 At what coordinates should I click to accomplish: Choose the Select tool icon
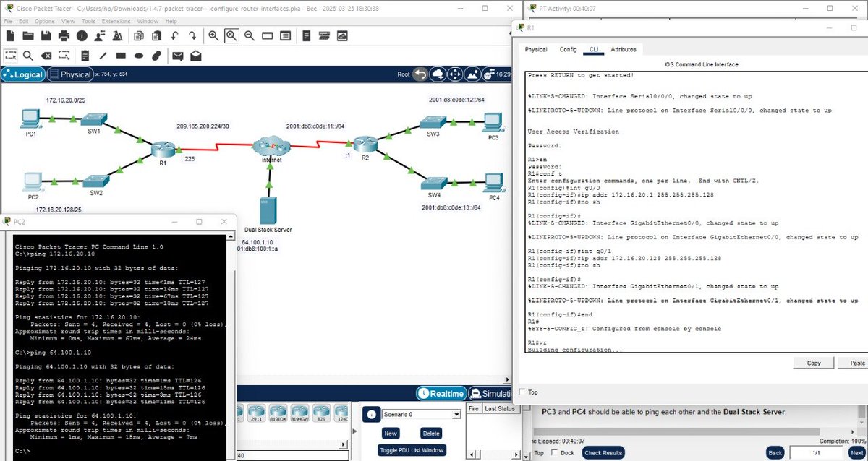[x=10, y=56]
